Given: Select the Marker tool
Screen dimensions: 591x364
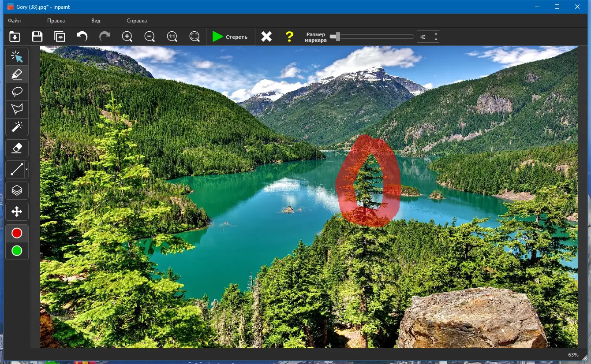Looking at the screenshot, I should pos(17,74).
